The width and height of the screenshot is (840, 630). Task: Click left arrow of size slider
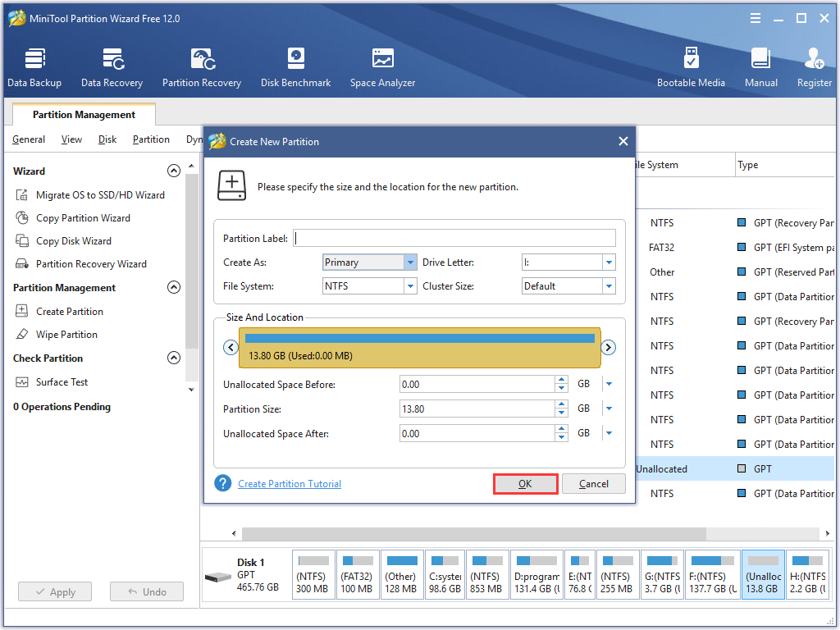click(231, 347)
